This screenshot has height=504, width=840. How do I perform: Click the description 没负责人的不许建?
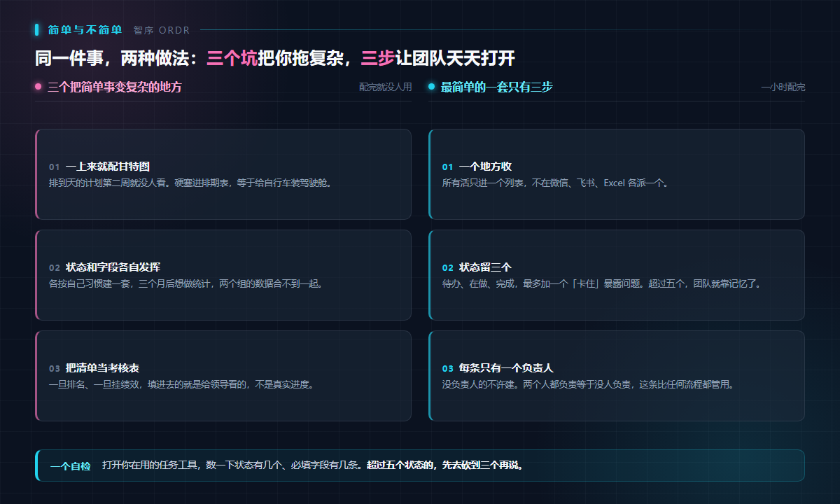click(x=588, y=384)
